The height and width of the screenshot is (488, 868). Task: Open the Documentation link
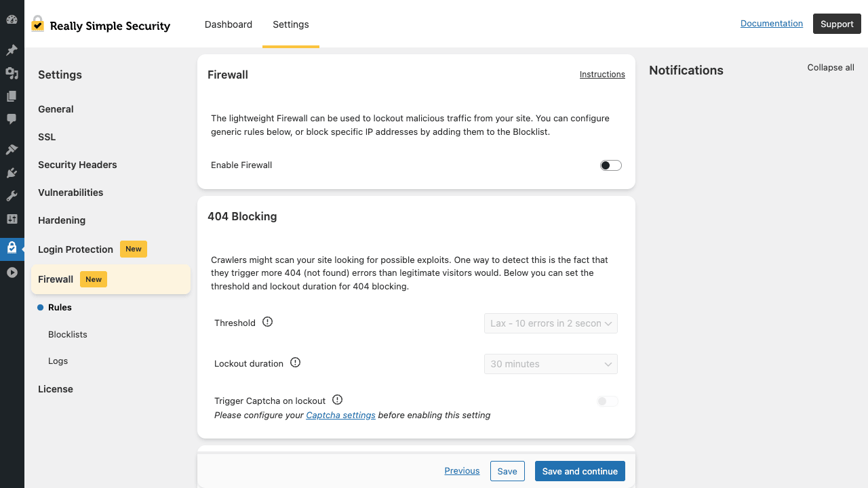click(x=772, y=24)
